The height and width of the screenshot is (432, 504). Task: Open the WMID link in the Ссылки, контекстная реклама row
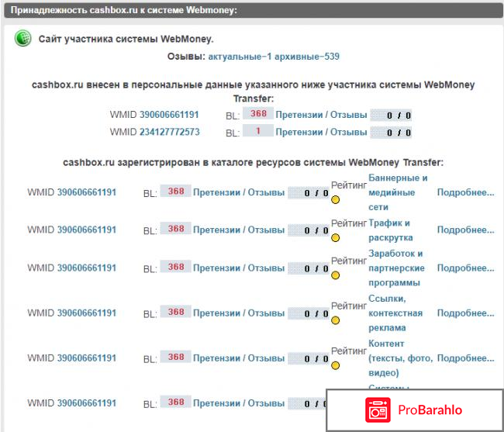pos(87,313)
